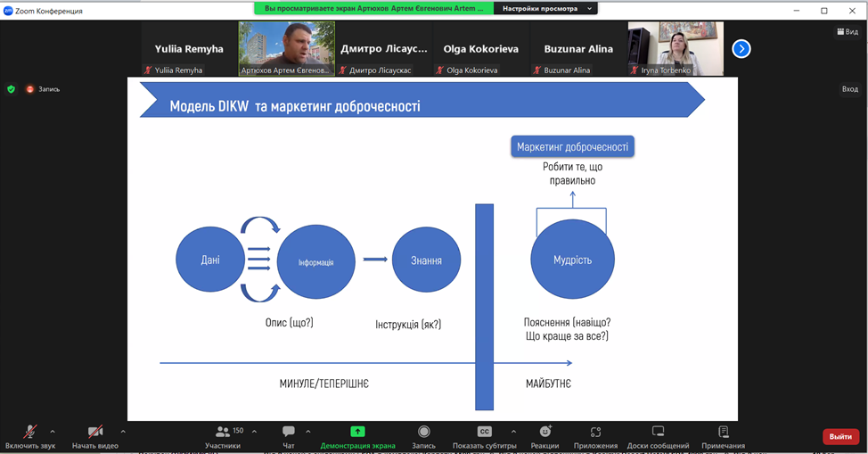
Task: Open the Примечания notes icon
Action: tap(723, 436)
